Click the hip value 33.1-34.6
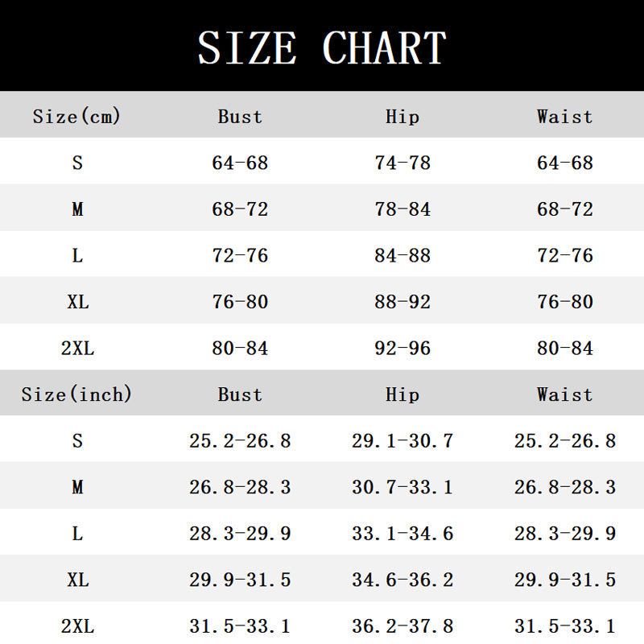The width and height of the screenshot is (644, 644). pos(402,534)
